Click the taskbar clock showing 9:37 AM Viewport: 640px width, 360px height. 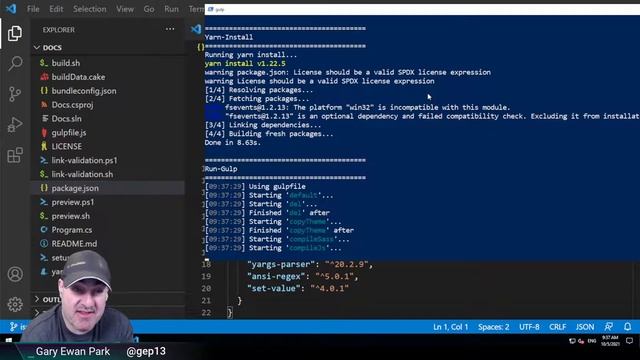pos(610,341)
